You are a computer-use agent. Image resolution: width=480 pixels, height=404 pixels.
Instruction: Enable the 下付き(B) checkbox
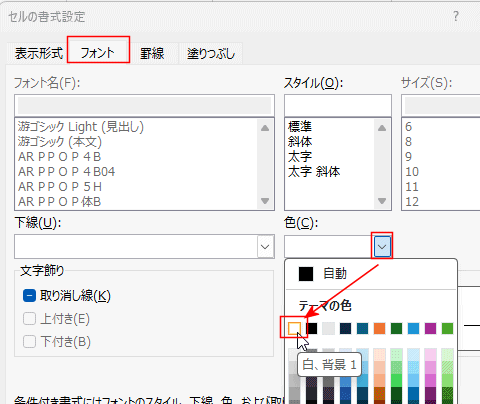tap(29, 342)
